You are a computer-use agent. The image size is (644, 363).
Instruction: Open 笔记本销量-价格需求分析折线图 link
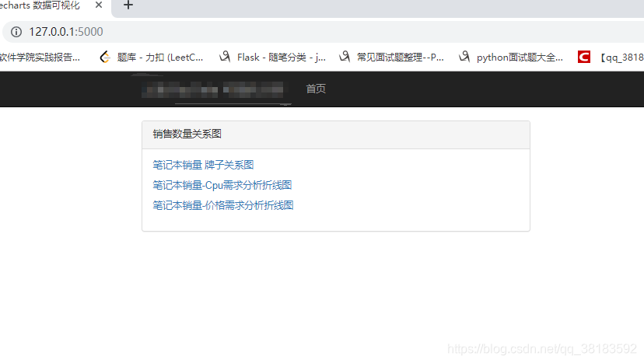click(x=223, y=205)
